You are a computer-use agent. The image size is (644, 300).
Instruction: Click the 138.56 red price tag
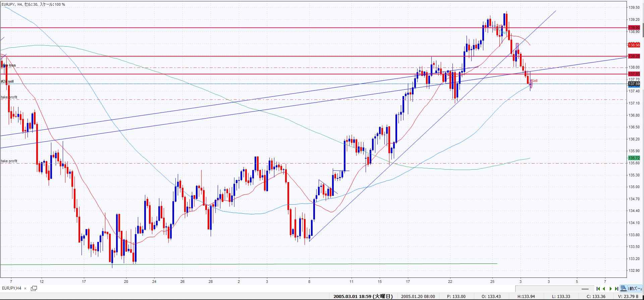[x=634, y=45]
